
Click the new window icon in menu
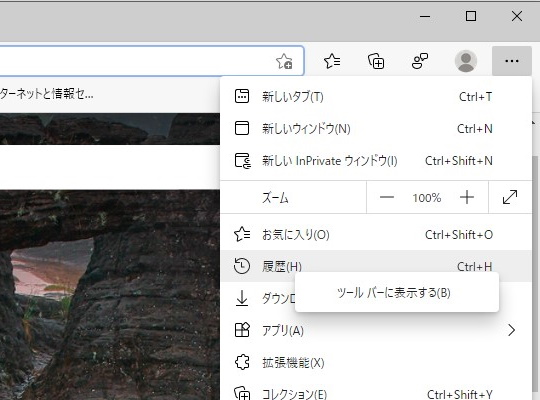pyautogui.click(x=242, y=128)
